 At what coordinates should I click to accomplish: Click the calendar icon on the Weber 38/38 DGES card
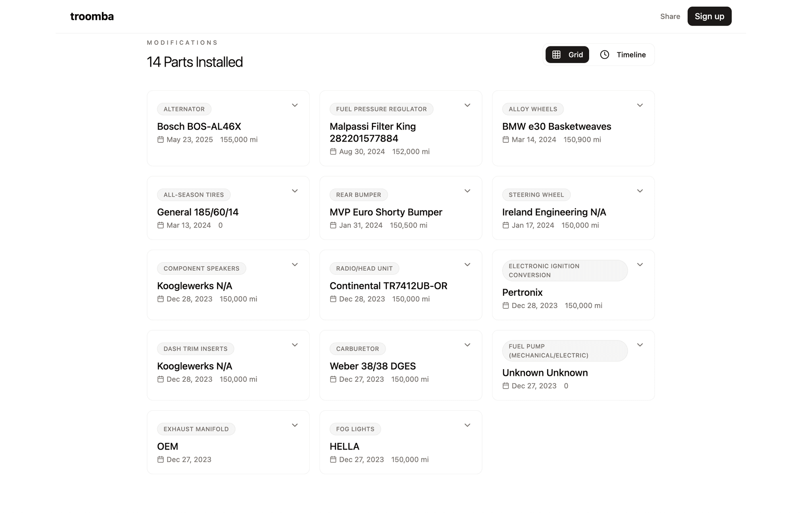click(333, 379)
